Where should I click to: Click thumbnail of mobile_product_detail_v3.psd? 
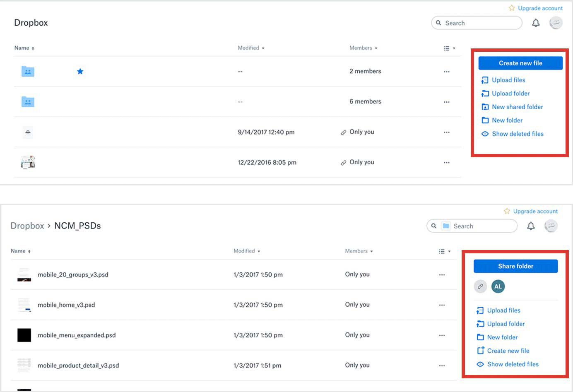[24, 366]
